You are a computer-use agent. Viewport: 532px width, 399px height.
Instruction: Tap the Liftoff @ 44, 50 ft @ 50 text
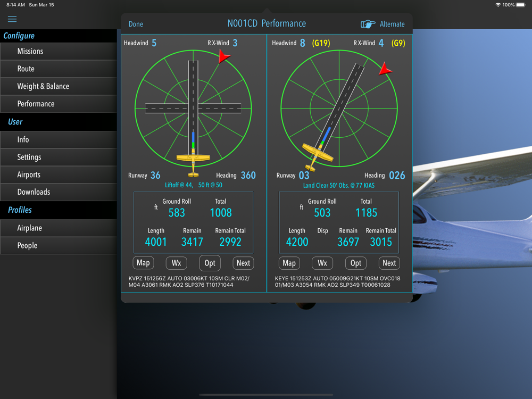(194, 185)
